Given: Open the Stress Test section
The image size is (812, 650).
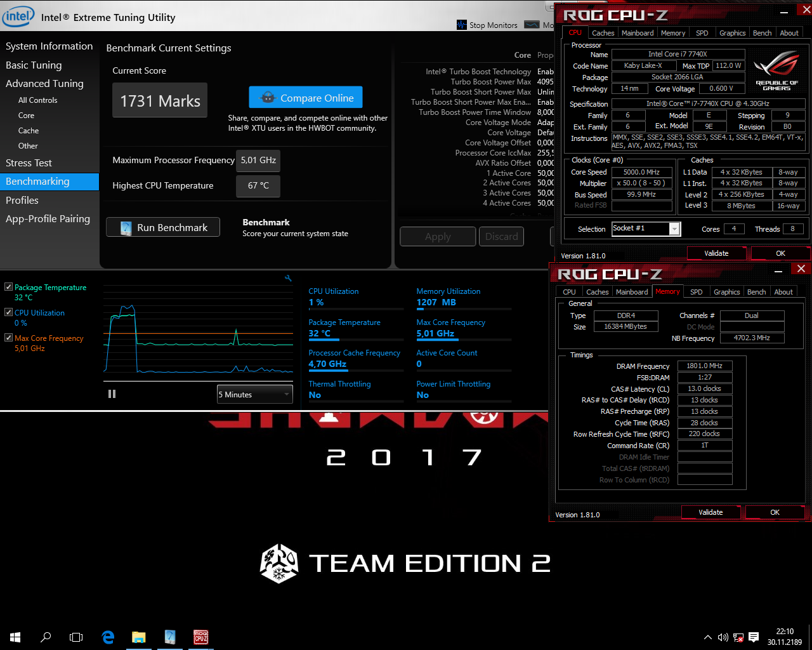Looking at the screenshot, I should 29,163.
